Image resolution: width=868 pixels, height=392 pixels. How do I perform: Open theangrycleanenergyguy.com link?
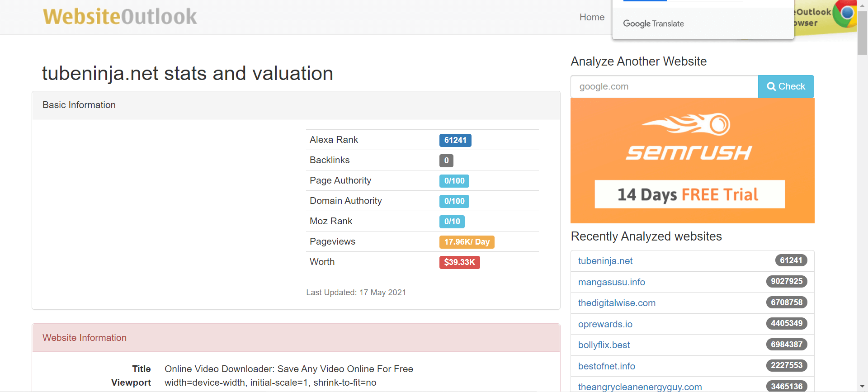[x=640, y=387]
